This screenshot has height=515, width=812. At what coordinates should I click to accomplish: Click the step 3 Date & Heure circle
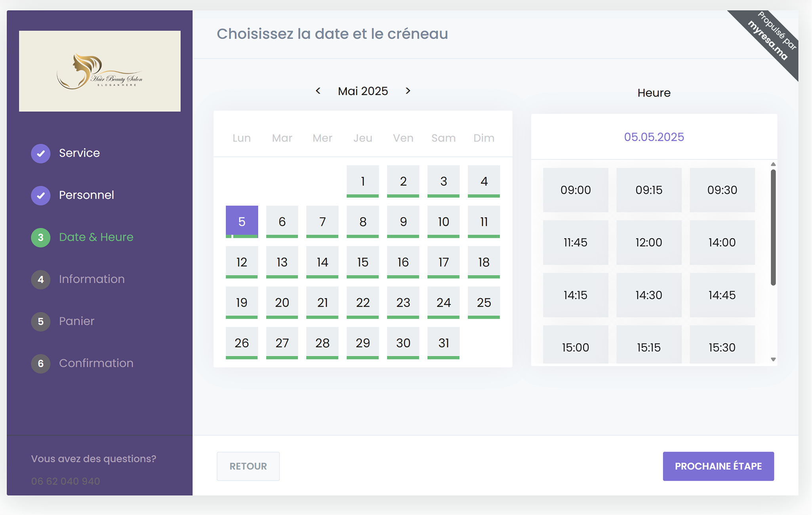click(41, 237)
